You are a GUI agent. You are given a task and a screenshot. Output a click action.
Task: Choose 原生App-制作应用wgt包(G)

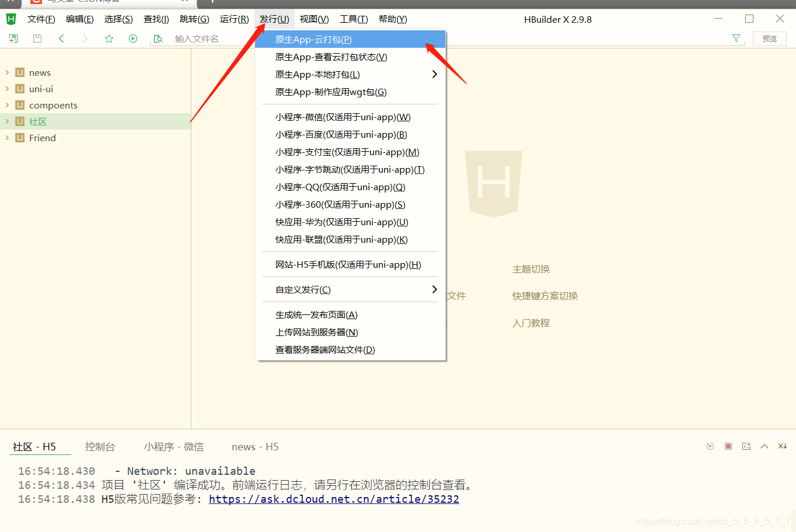[x=350, y=92]
